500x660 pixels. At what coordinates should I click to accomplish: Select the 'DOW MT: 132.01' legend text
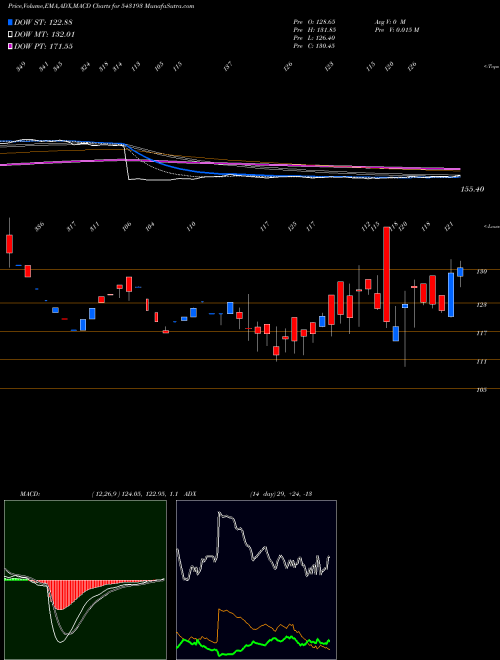[44, 35]
